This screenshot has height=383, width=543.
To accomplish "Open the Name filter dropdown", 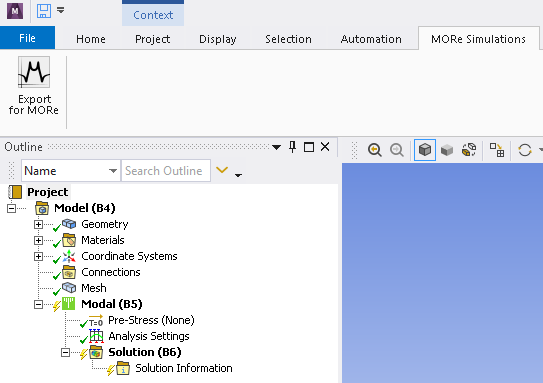I will tap(113, 171).
